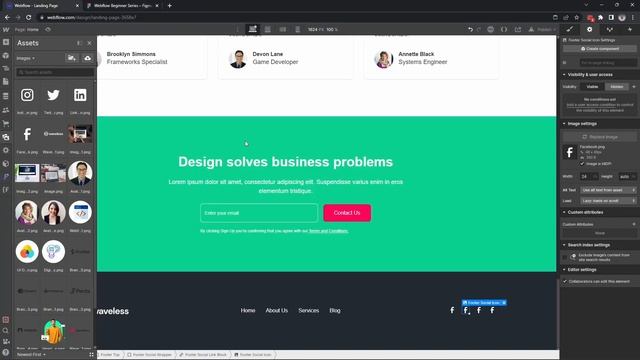Click the About Us footer link
The height and width of the screenshot is (360, 640).
pyautogui.click(x=277, y=311)
